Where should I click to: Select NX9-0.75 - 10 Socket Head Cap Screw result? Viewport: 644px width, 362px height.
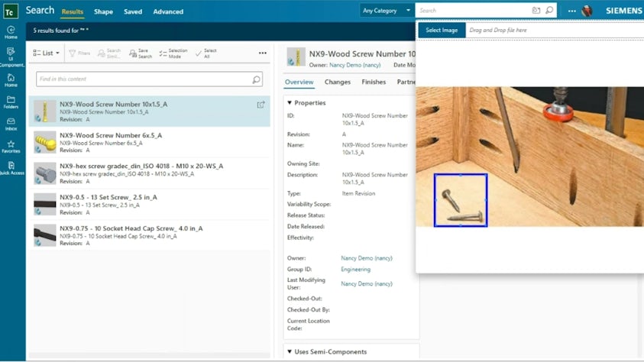150,235
